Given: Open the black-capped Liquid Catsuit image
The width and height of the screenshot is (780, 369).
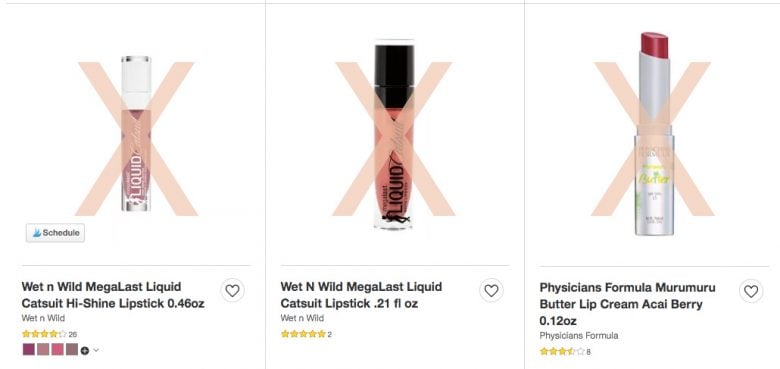Looking at the screenshot, I should pos(393,135).
